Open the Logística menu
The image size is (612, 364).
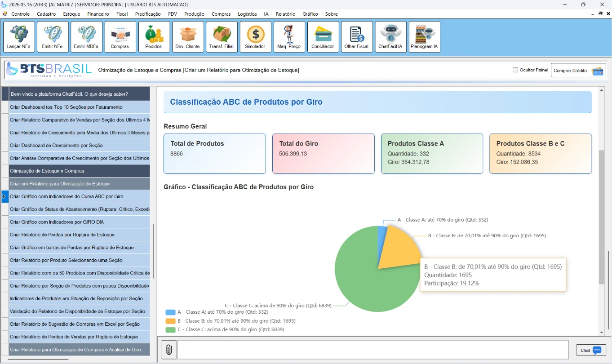coord(247,14)
